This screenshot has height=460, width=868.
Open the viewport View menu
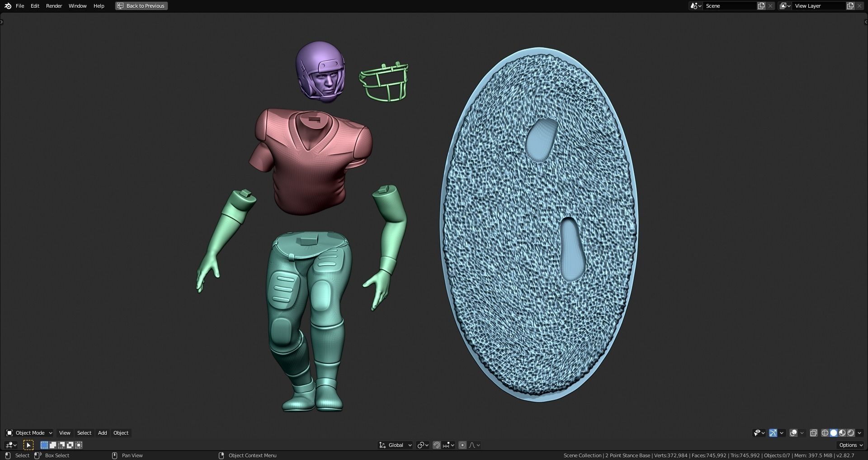(65, 433)
